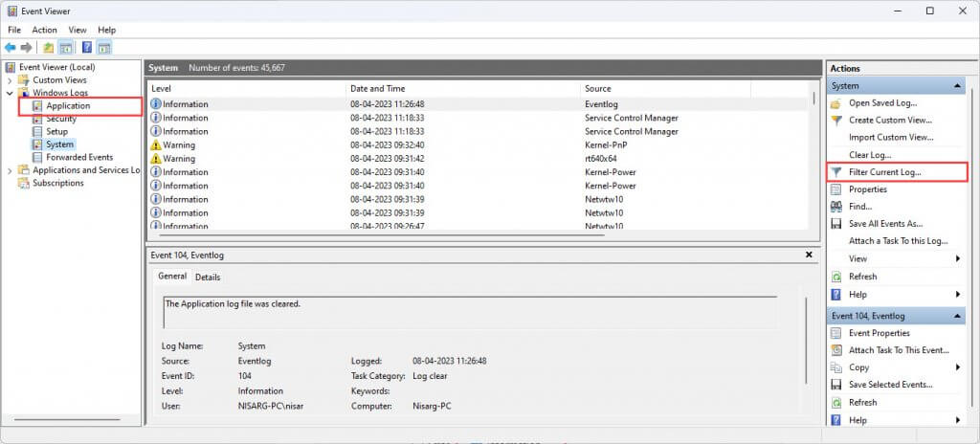980x444 pixels.
Task: Close the event preview pane with X
Action: click(x=809, y=255)
